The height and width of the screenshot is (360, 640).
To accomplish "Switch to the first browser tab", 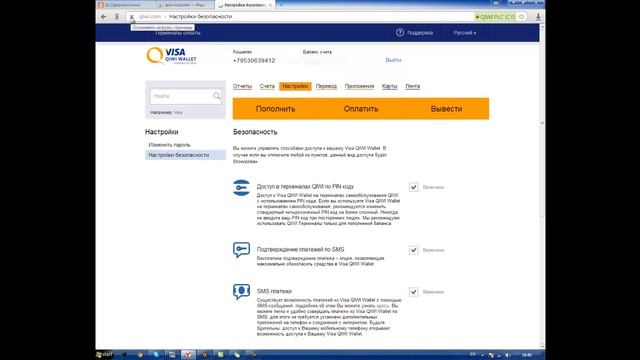I will point(125,5).
